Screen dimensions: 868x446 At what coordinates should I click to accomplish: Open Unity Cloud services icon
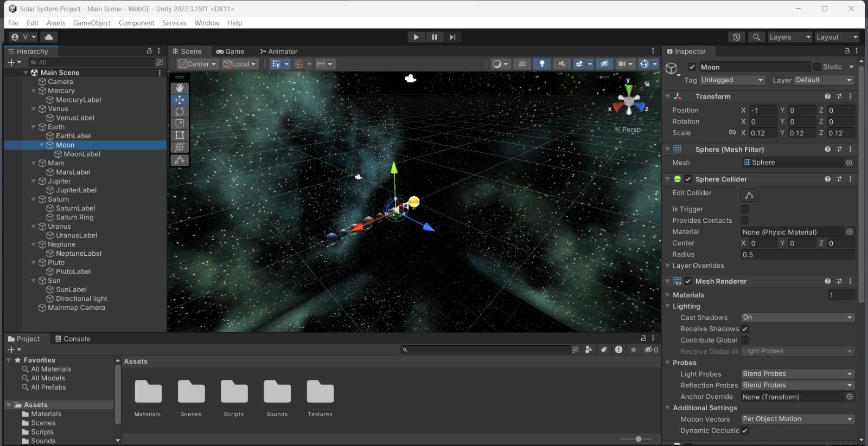coord(49,37)
